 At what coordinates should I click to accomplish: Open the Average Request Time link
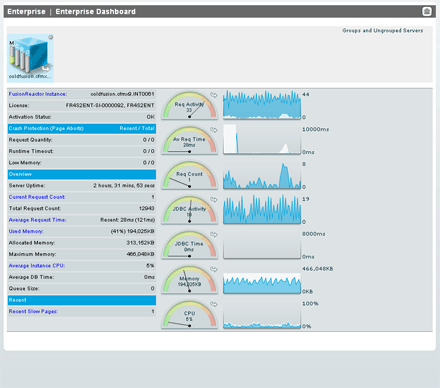click(37, 220)
